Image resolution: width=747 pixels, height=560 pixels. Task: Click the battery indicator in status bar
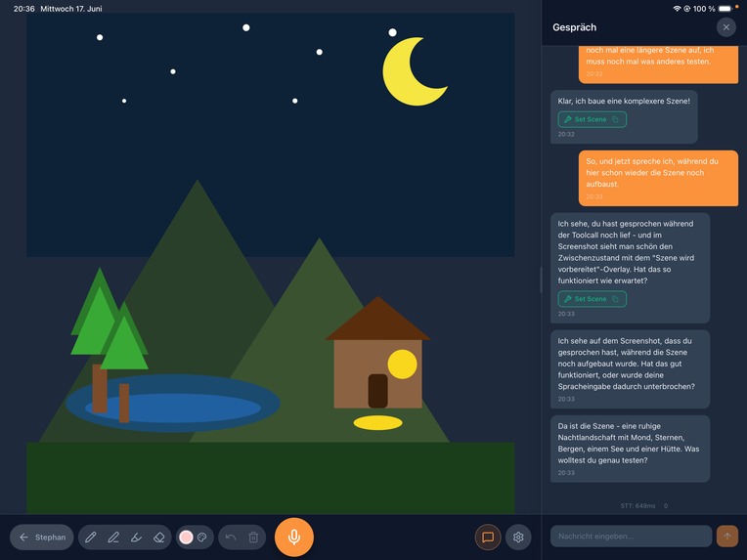[x=725, y=9]
